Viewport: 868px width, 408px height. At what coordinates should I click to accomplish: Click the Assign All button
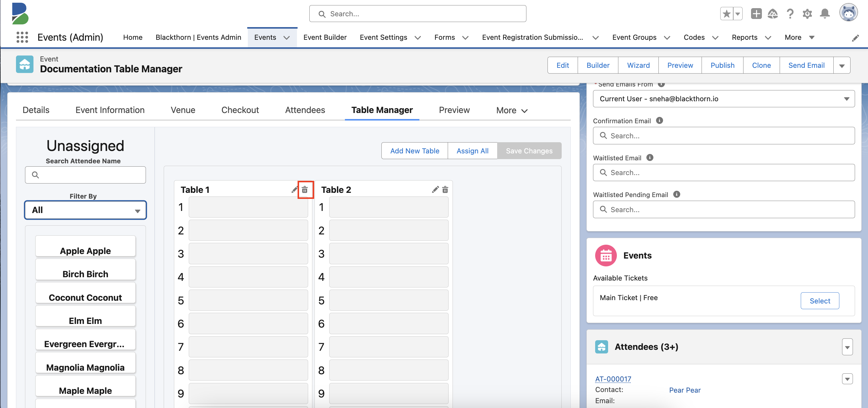pyautogui.click(x=472, y=151)
